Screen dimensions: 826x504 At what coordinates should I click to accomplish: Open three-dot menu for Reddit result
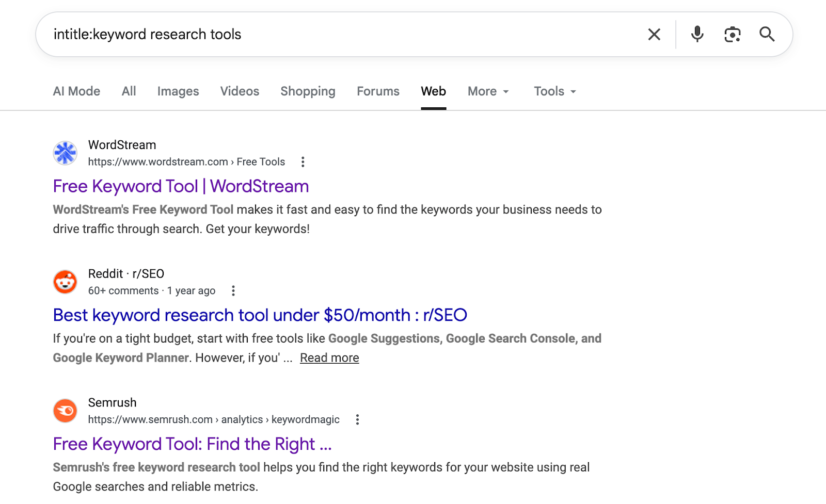(233, 291)
